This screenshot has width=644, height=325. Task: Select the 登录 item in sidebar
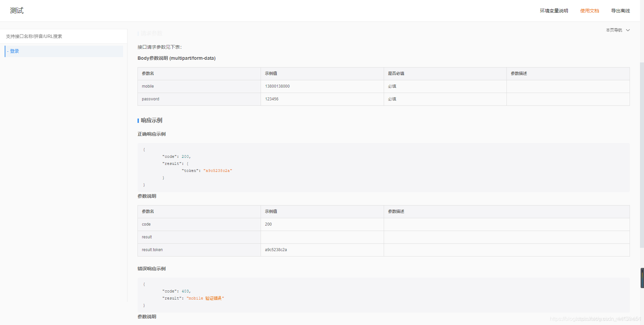pyautogui.click(x=64, y=51)
